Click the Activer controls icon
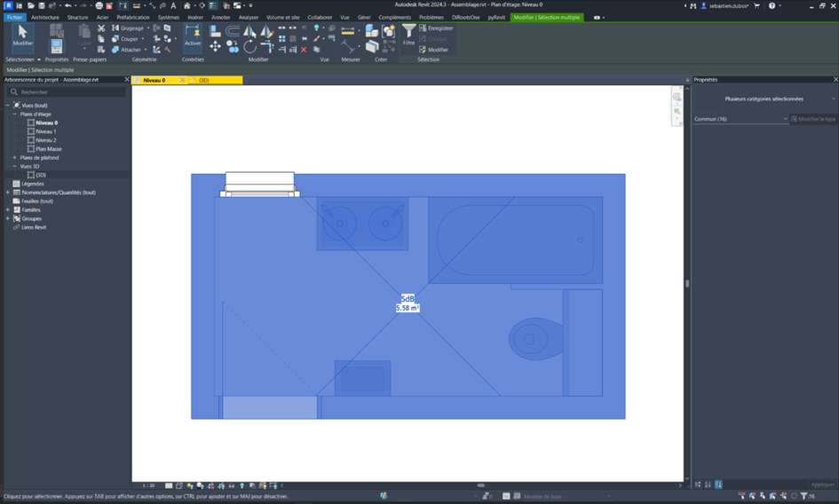Viewport: 839px width, 504px height. click(193, 35)
